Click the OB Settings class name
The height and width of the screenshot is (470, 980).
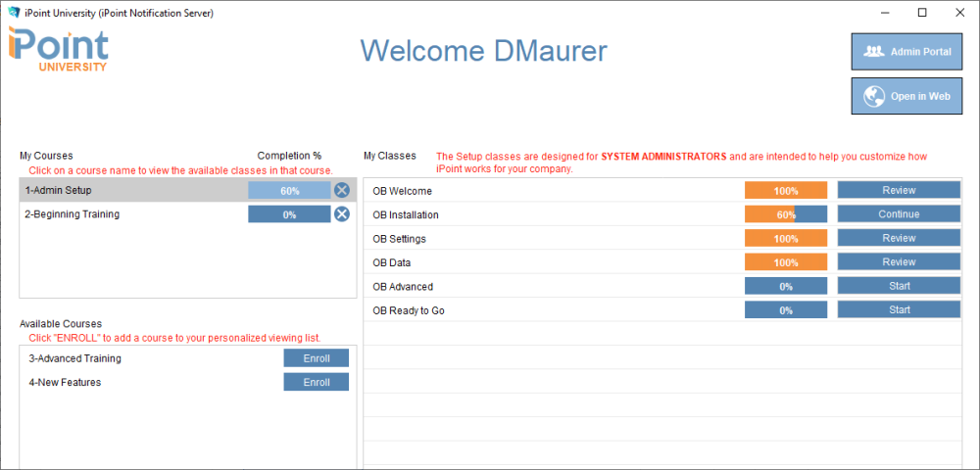(400, 239)
